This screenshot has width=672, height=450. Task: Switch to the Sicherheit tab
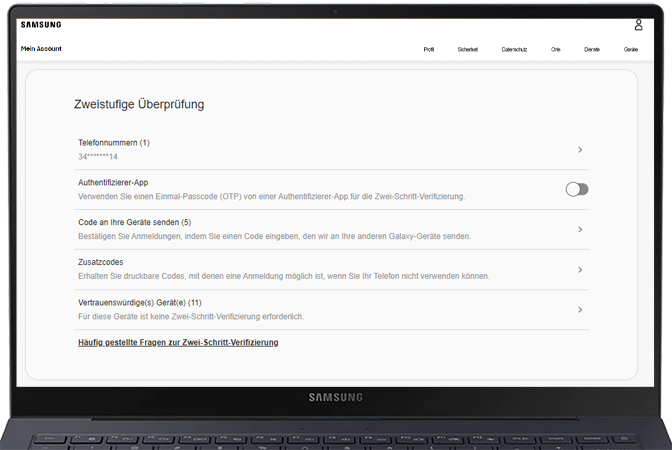[x=468, y=50]
